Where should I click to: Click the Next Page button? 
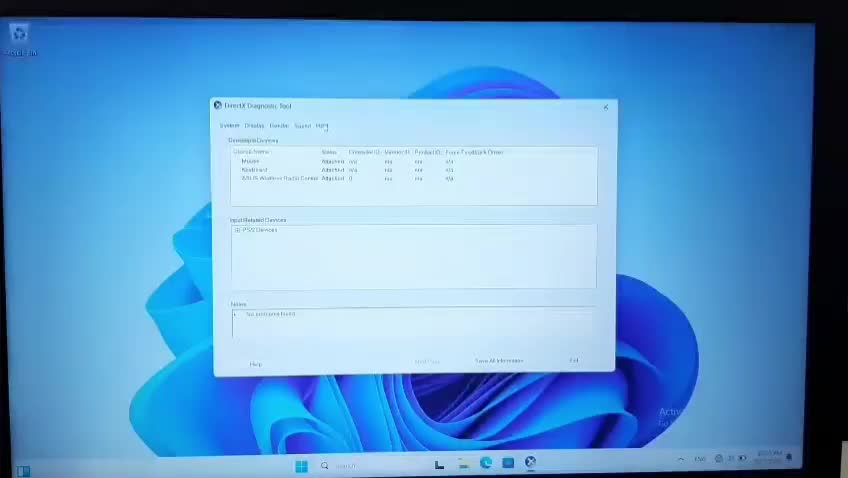pos(427,362)
